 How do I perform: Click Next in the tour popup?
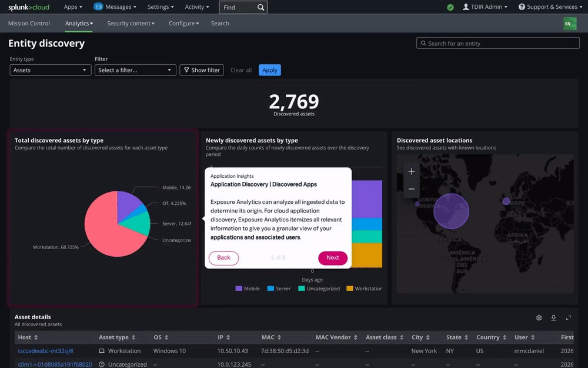tap(333, 258)
